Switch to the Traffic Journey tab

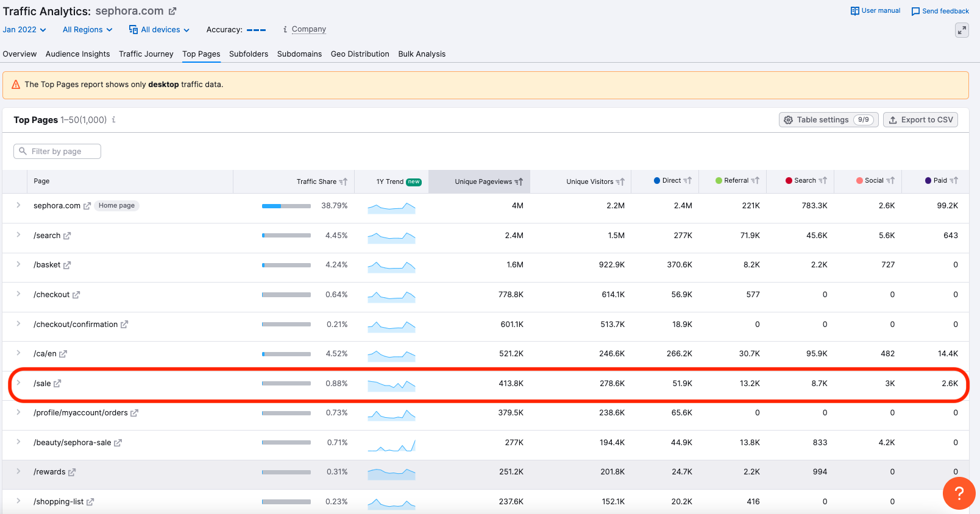tap(146, 54)
